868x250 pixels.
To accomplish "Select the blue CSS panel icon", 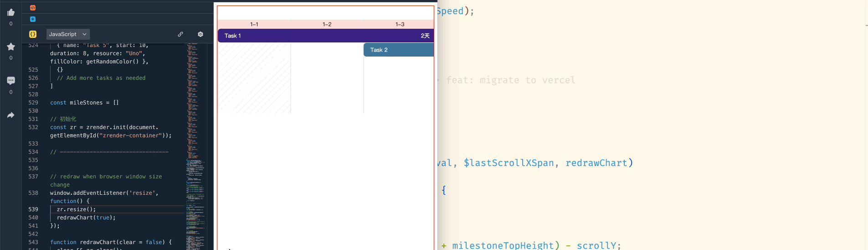I will click(x=33, y=19).
